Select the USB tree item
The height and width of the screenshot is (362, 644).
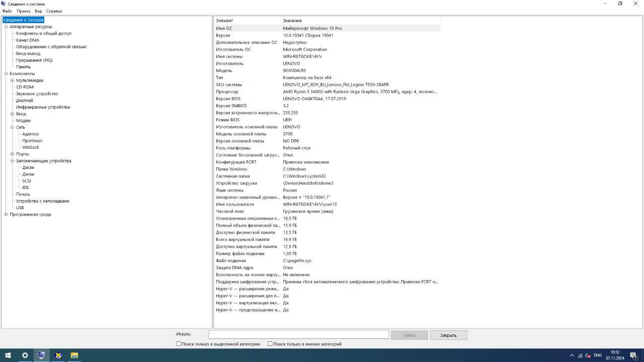(x=20, y=208)
